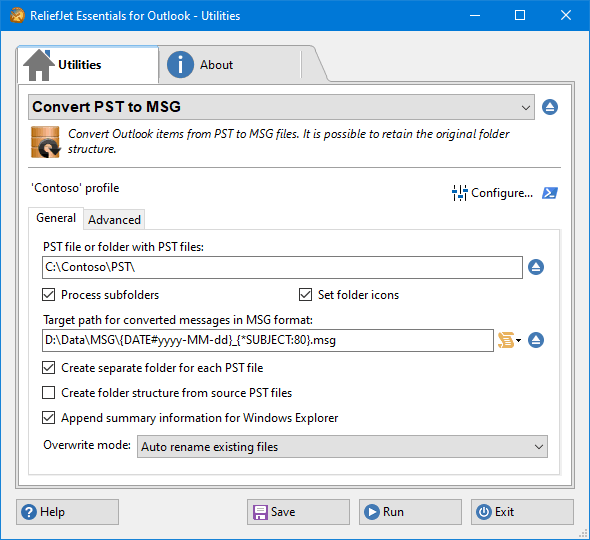The height and width of the screenshot is (540, 590).
Task: Open the About tab
Action: 216,65
